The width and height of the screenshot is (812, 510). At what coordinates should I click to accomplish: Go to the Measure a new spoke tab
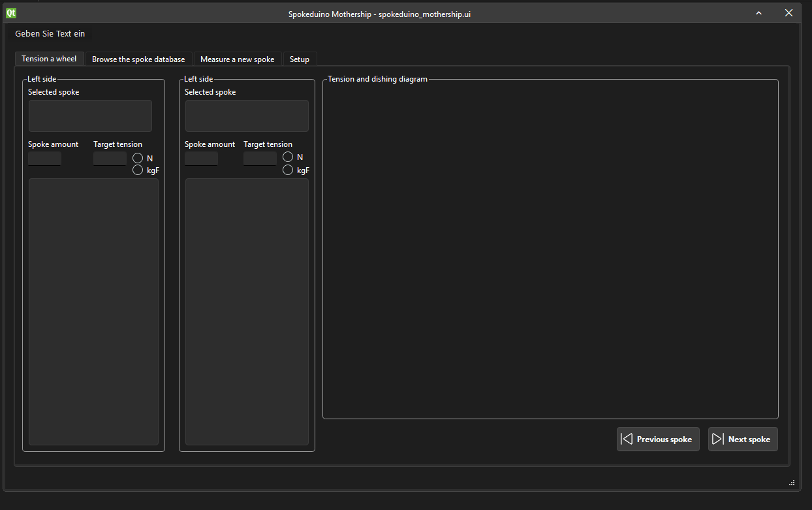(237, 59)
